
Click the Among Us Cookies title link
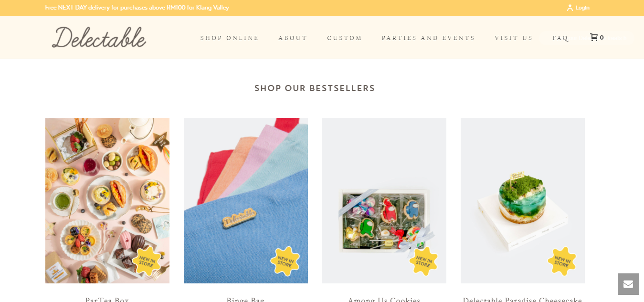384,299
